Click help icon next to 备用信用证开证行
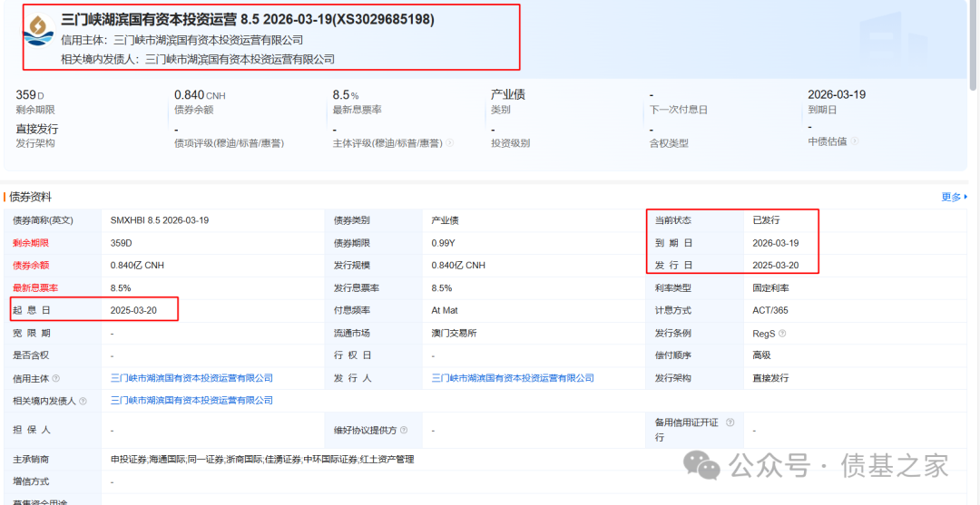This screenshot has width=980, height=505. pos(730,422)
